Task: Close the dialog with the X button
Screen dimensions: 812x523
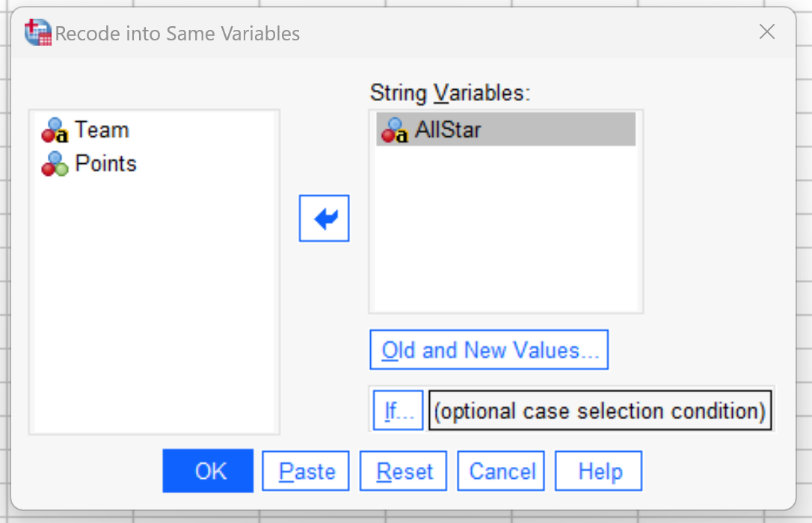Action: tap(766, 31)
